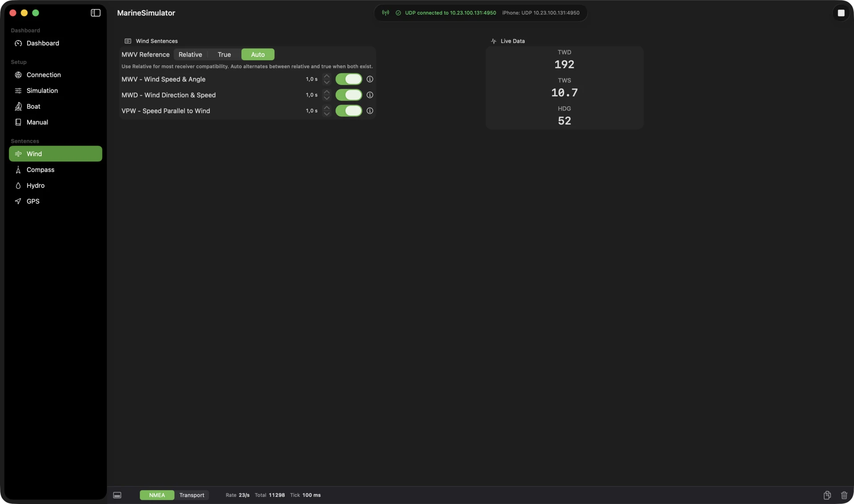
Task: Open Manual setup page
Action: (x=56, y=122)
